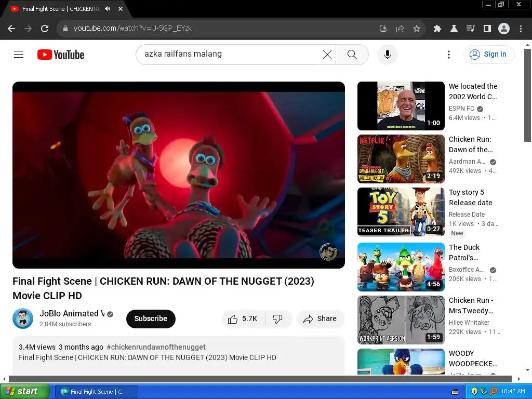Mute the tab via speaker icon
532x399 pixels.
(x=108, y=9)
